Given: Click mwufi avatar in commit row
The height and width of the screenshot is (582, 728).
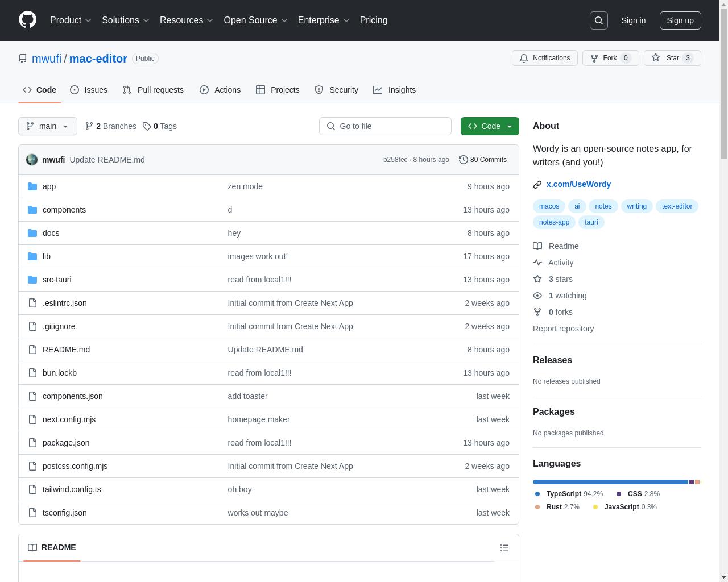Looking at the screenshot, I should (x=32, y=160).
